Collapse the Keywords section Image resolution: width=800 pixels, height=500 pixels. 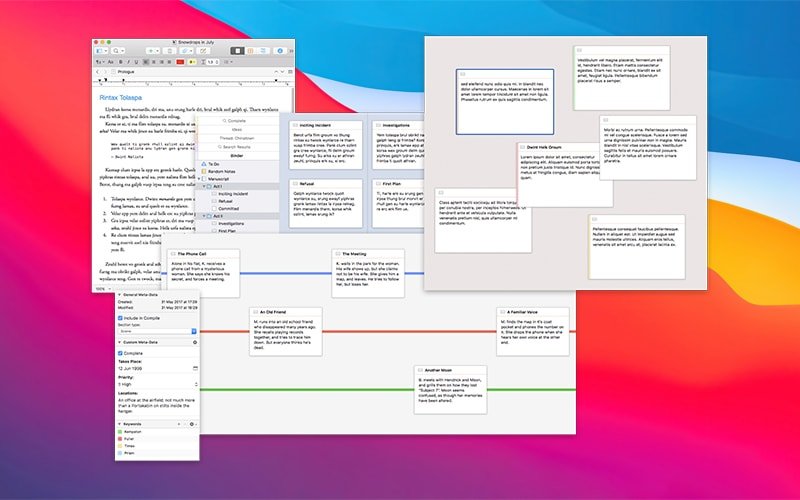point(117,425)
